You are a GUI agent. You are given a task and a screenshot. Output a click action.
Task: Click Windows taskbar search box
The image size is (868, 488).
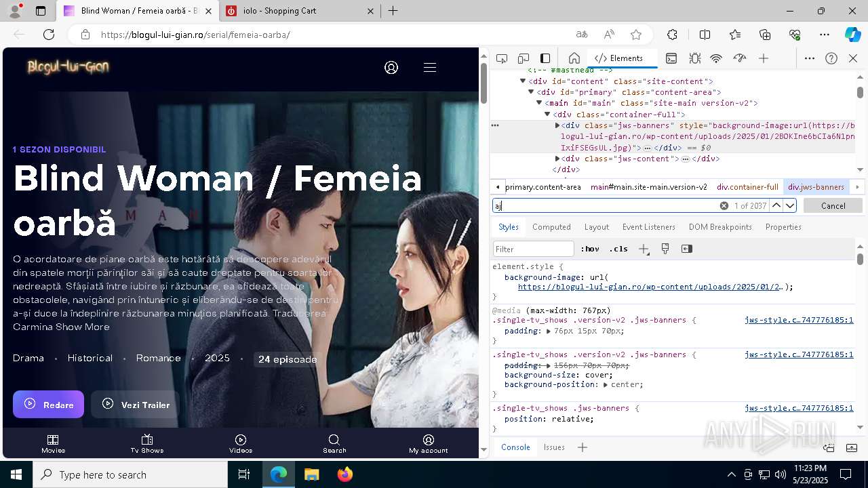point(130,474)
